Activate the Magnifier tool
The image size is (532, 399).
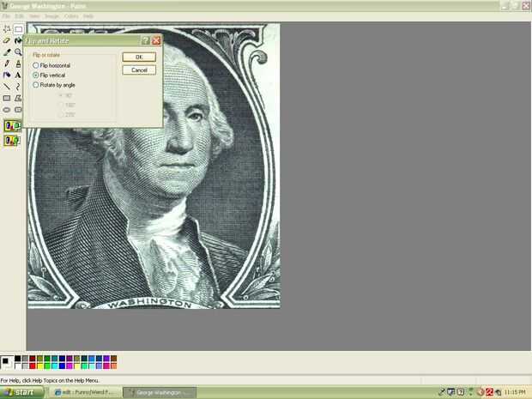pos(18,52)
